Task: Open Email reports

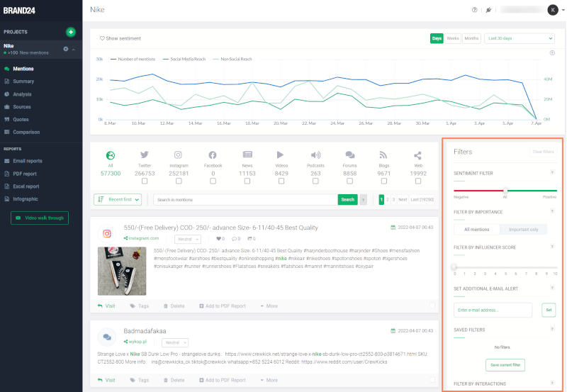Action: coord(28,161)
